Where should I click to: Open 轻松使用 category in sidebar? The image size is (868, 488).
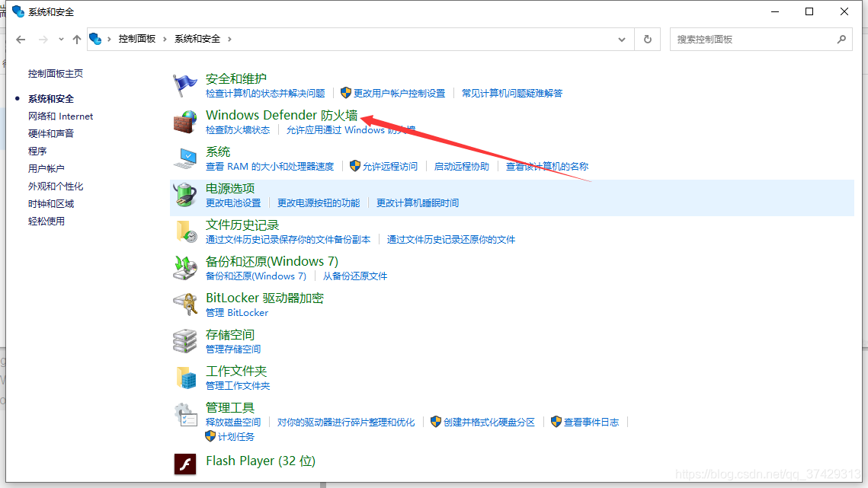(46, 222)
